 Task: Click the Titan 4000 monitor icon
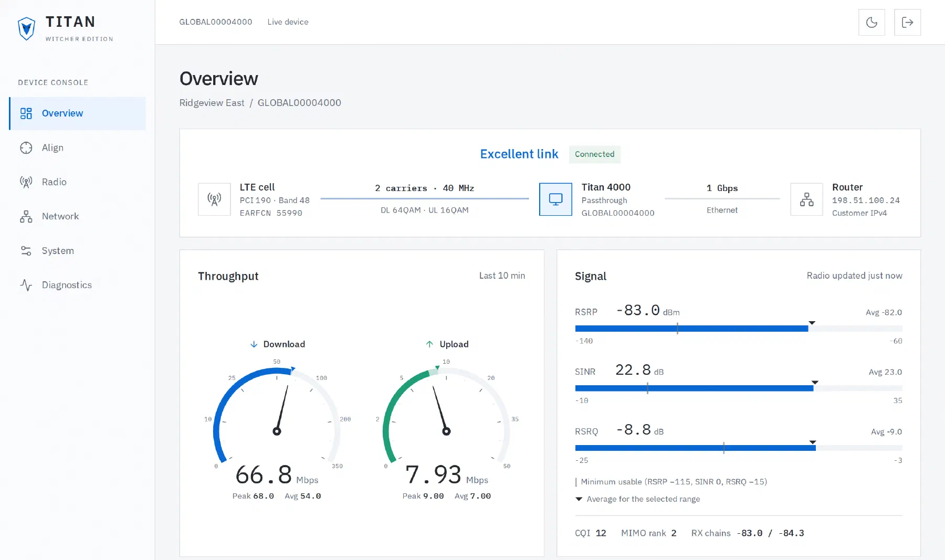pyautogui.click(x=555, y=199)
